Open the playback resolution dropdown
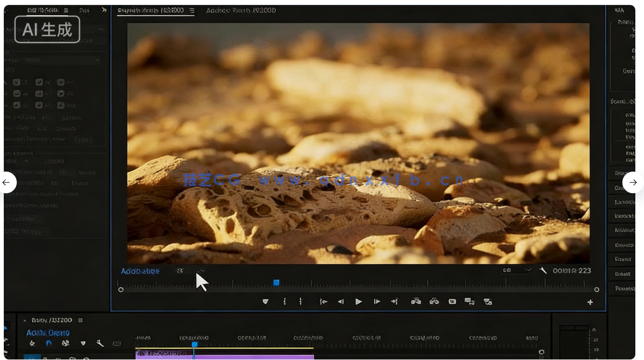 coord(516,270)
